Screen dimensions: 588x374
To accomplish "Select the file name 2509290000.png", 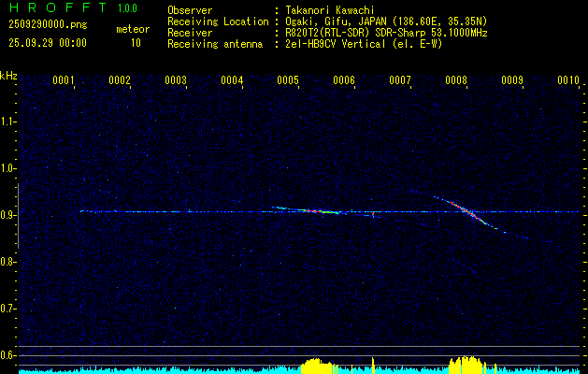I will click(x=48, y=24).
